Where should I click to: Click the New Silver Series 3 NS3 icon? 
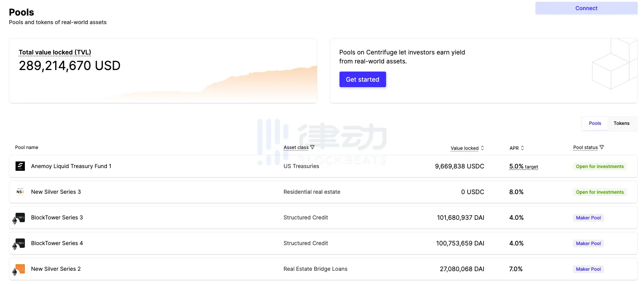click(20, 192)
